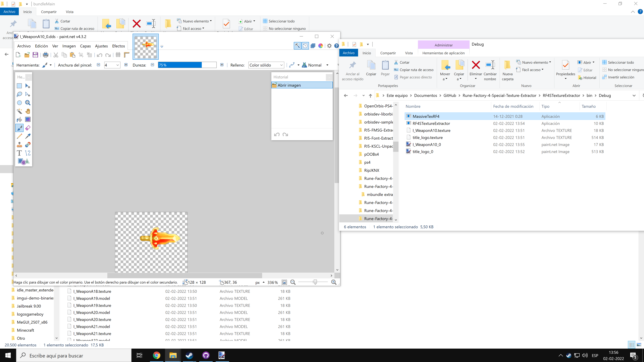
Task: Switch to the Clone Stamp tool
Action: (x=19, y=144)
